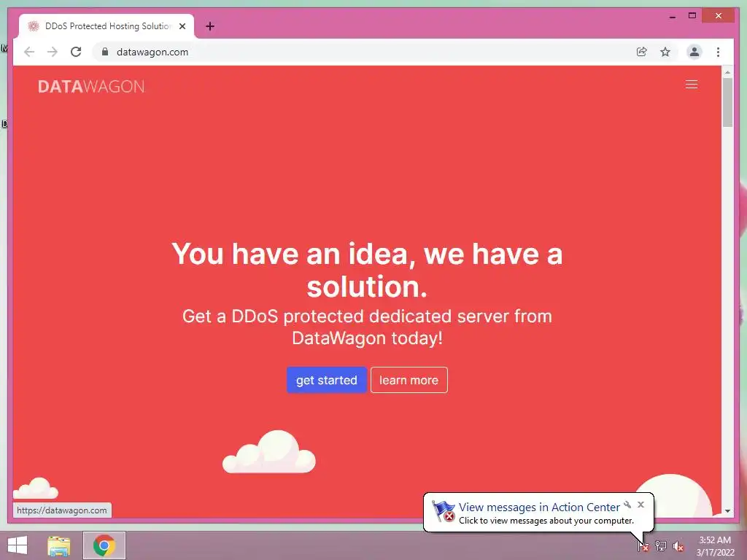Image resolution: width=747 pixels, height=560 pixels.
Task: Click the muted volume tray icon
Action: [x=678, y=546]
